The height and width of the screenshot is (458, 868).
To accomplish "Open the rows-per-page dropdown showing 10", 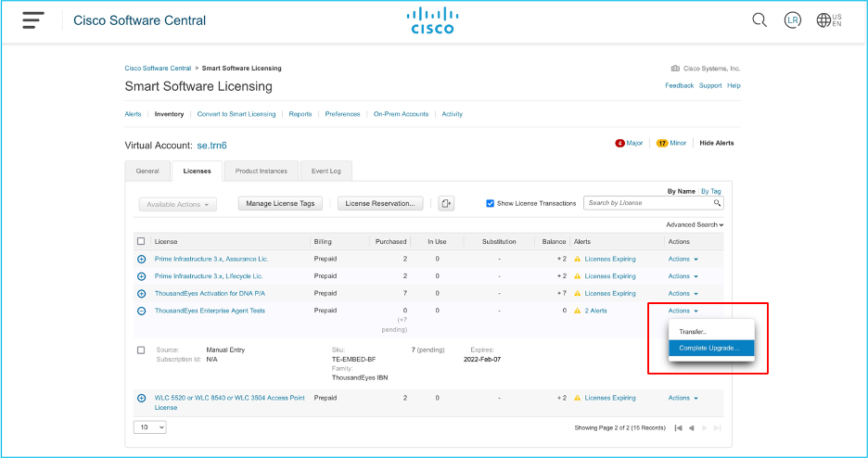I will click(150, 427).
